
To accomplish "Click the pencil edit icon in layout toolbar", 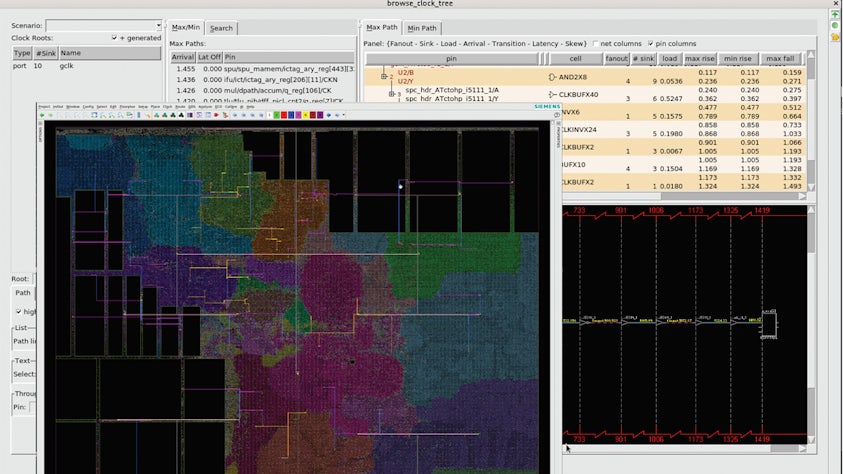I will click(x=148, y=115).
